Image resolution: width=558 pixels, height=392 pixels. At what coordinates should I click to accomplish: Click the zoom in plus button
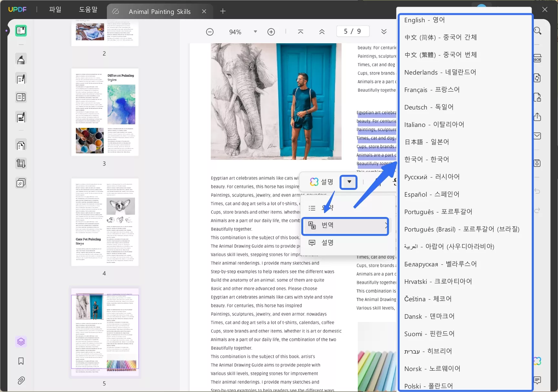coord(271,32)
